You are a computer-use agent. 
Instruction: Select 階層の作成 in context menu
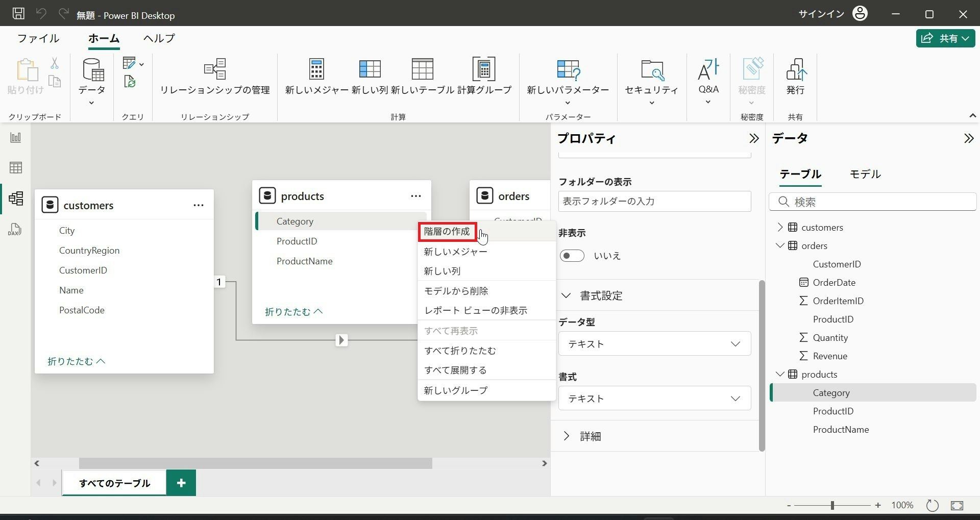click(x=447, y=231)
